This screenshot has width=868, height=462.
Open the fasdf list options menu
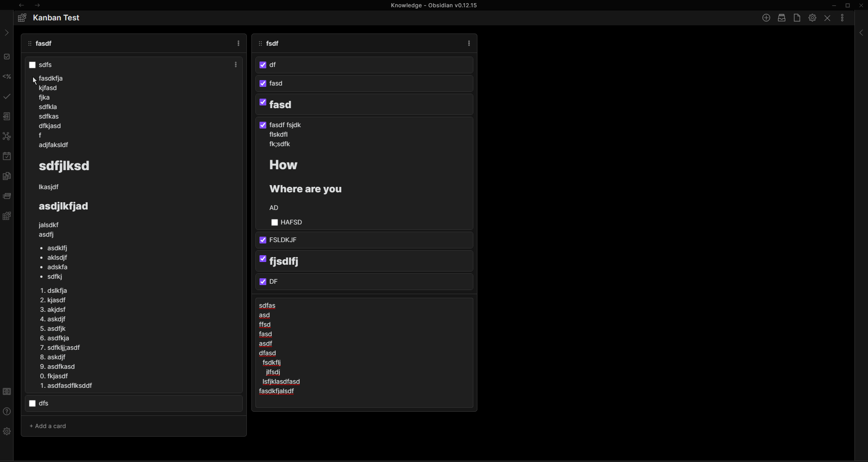(238, 43)
